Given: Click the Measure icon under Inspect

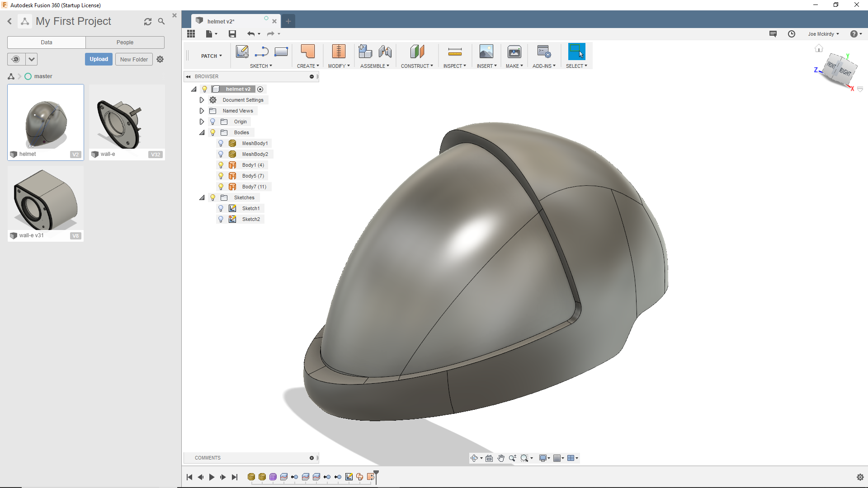Looking at the screenshot, I should [x=454, y=52].
